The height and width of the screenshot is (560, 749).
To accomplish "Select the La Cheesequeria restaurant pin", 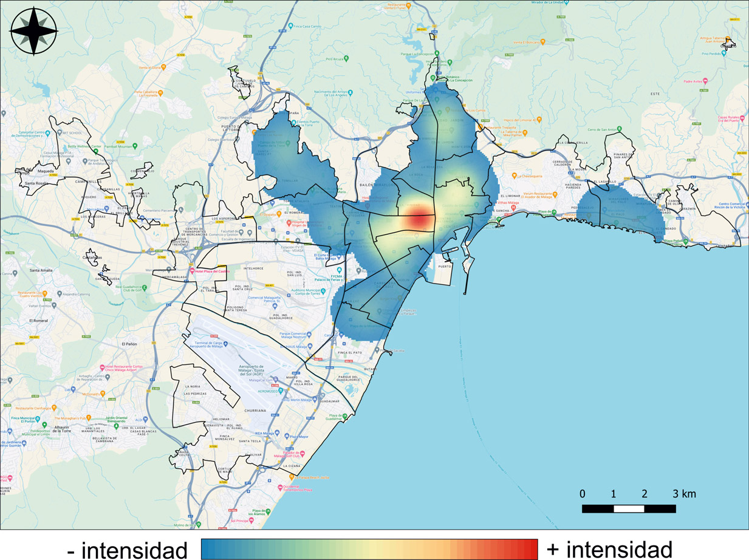I will click(514, 176).
